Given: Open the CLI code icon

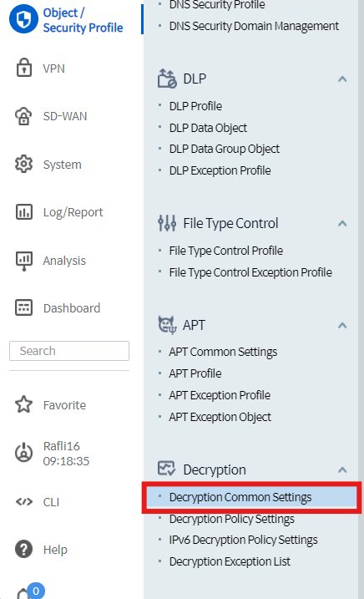Looking at the screenshot, I should [x=24, y=501].
